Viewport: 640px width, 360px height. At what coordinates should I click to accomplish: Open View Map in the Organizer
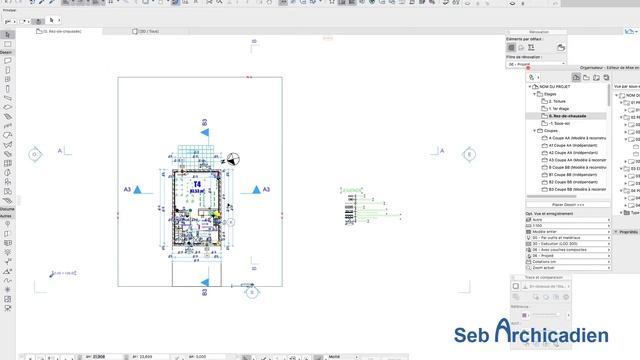pos(586,77)
